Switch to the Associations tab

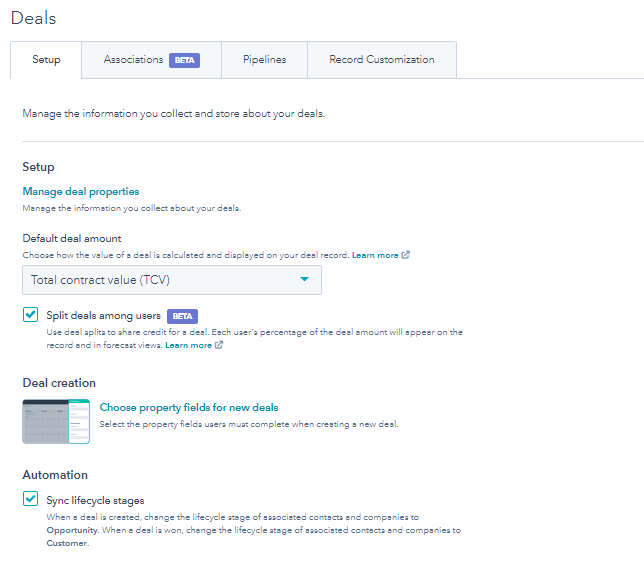click(133, 60)
